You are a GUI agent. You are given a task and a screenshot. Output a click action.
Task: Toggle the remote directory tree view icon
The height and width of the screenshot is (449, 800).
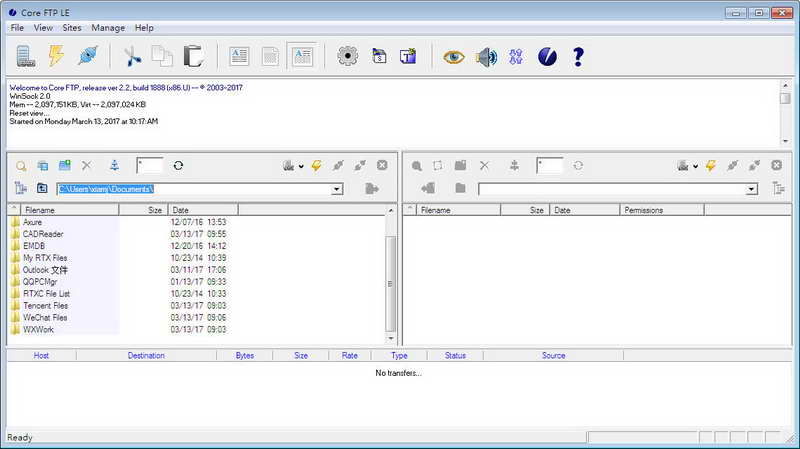click(779, 188)
